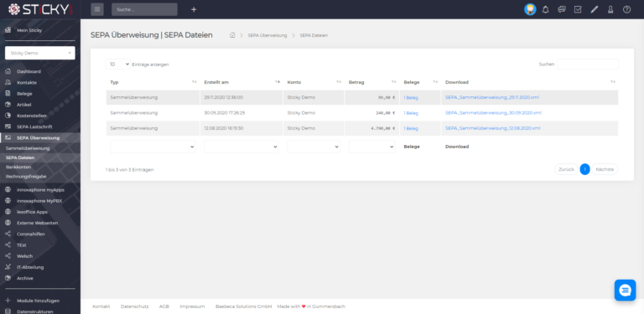Select page 1 in pagination
Image resolution: width=644 pixels, height=314 pixels.
[584, 169]
